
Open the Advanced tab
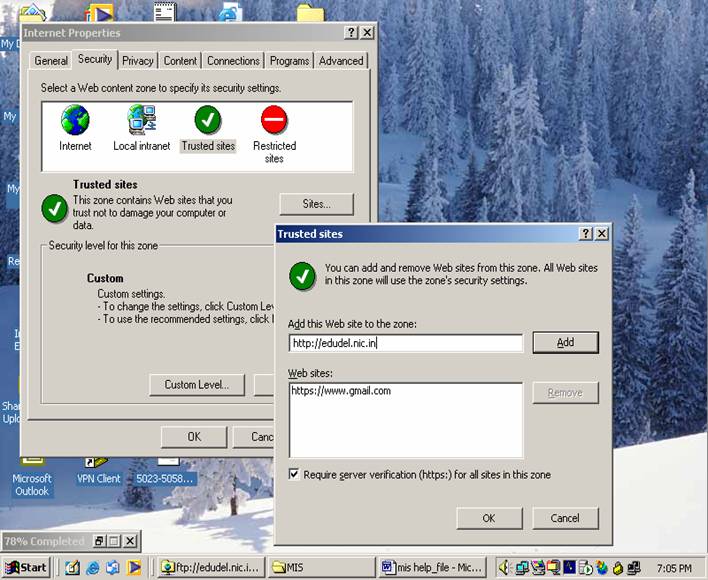[x=341, y=61]
